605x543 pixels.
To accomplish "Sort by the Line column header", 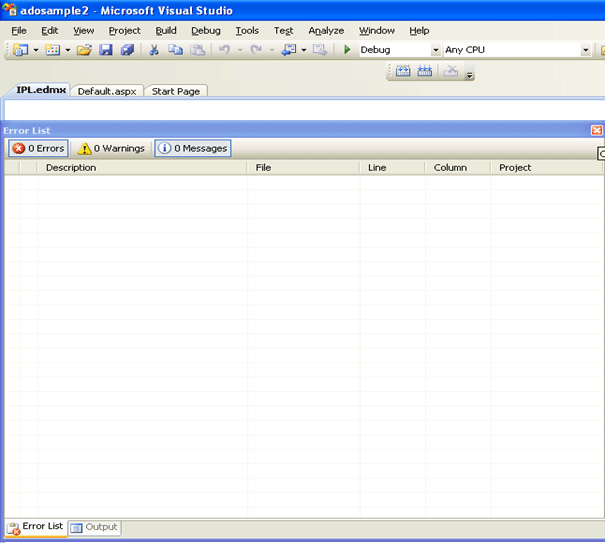I will pyautogui.click(x=393, y=167).
